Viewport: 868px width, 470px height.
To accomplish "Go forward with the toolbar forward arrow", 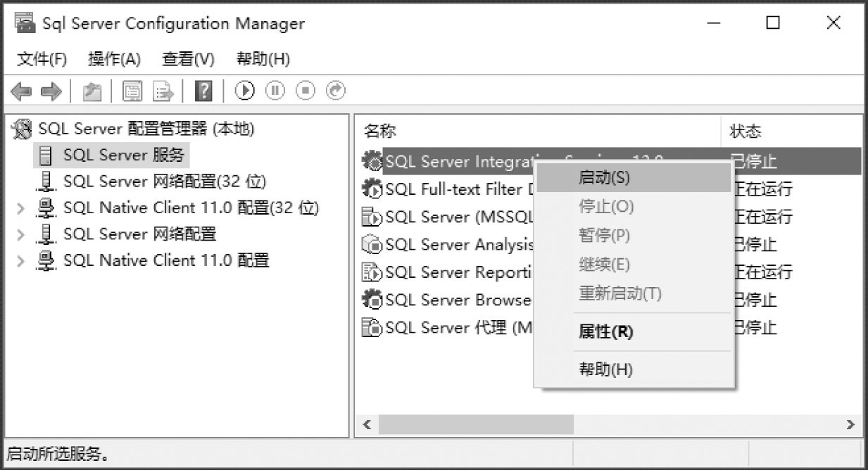I will pos(51,91).
